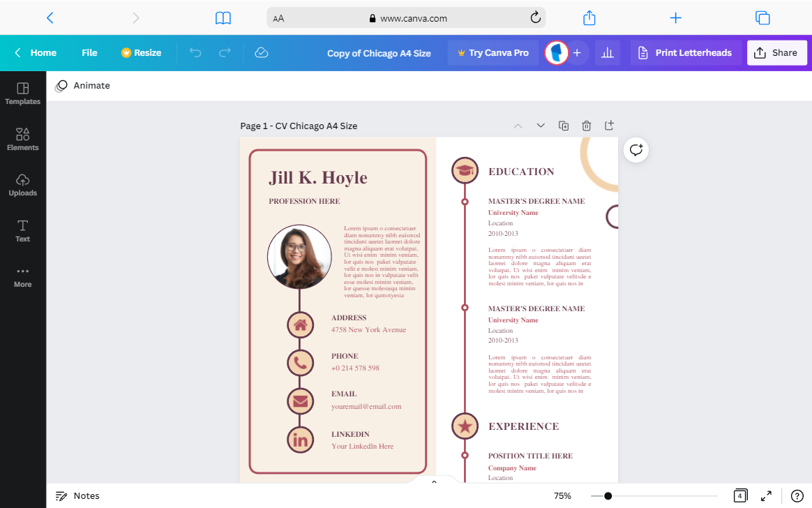Tap the AA reader text-size button
Image resolution: width=812 pixels, height=508 pixels.
278,19
